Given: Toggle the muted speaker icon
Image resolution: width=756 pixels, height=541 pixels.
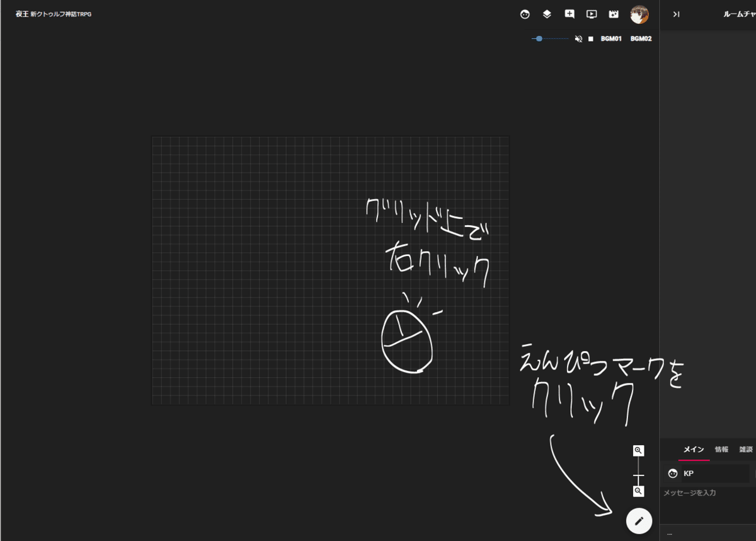Looking at the screenshot, I should tap(578, 39).
